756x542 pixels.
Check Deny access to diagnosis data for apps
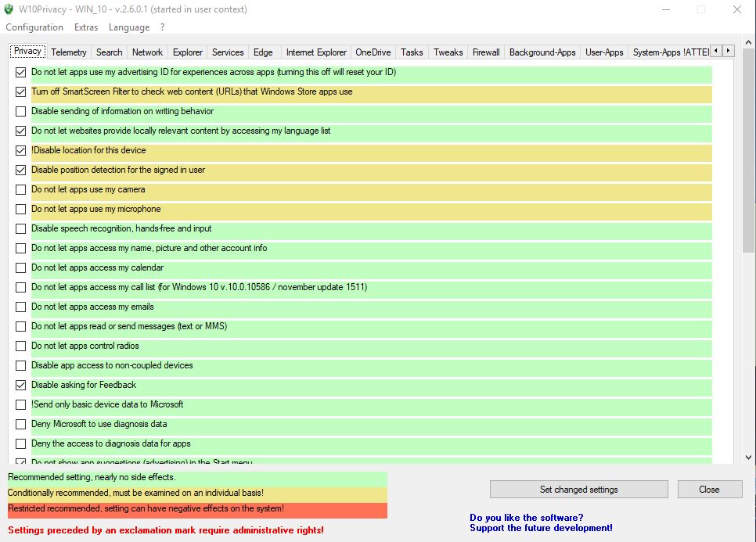coord(20,443)
